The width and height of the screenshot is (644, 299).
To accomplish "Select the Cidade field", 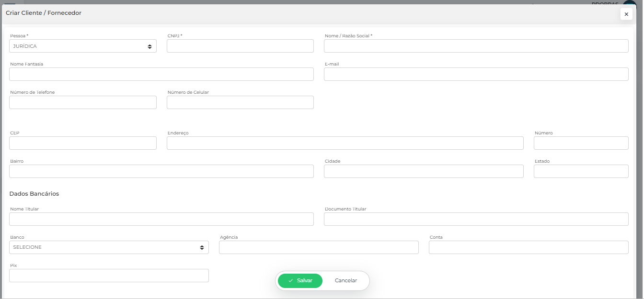I will [424, 171].
